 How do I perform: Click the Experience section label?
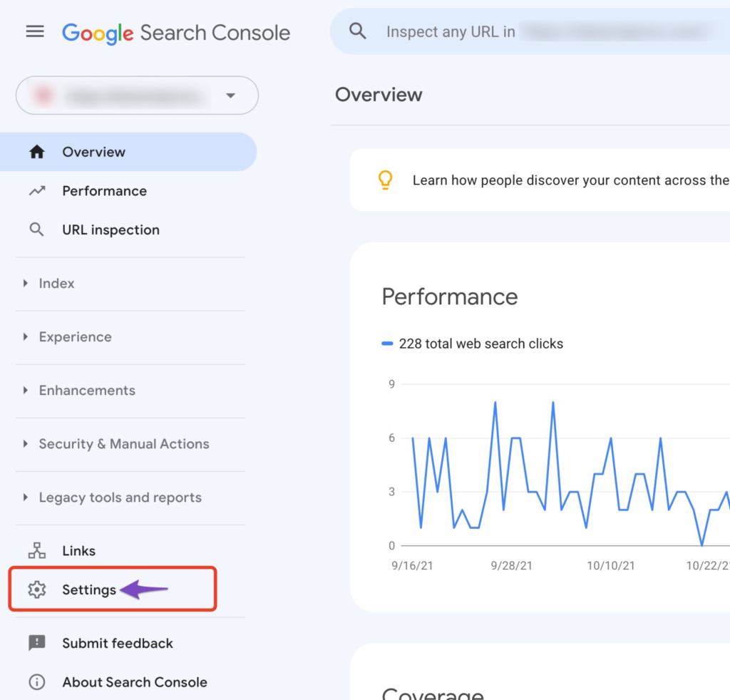75,337
